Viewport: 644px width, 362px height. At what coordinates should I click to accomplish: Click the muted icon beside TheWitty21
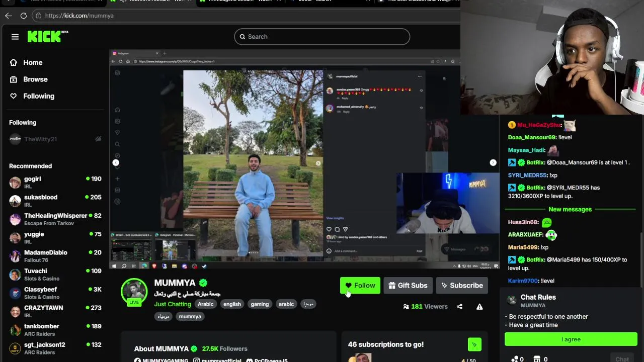98,139
